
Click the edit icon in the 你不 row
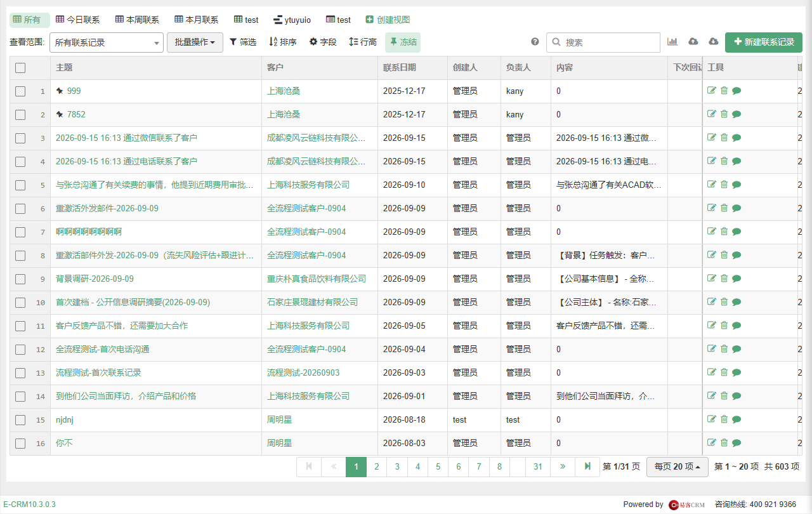pos(712,443)
